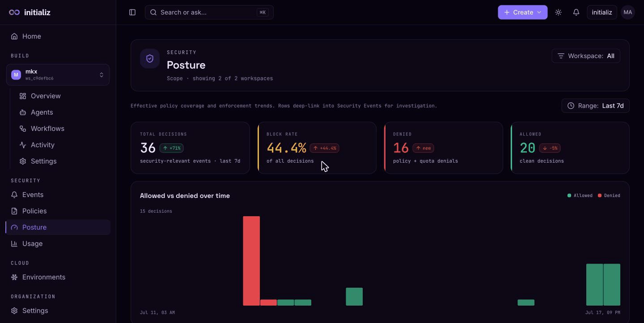Open the Create dropdown chevron
Viewport: 644px width, 323px height.
click(539, 13)
